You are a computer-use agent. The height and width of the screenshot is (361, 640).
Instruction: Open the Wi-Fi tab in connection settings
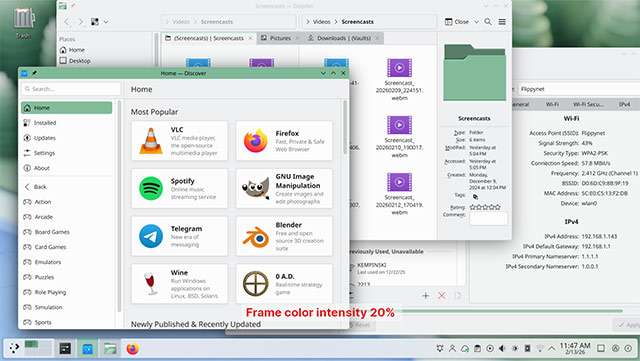pos(552,105)
